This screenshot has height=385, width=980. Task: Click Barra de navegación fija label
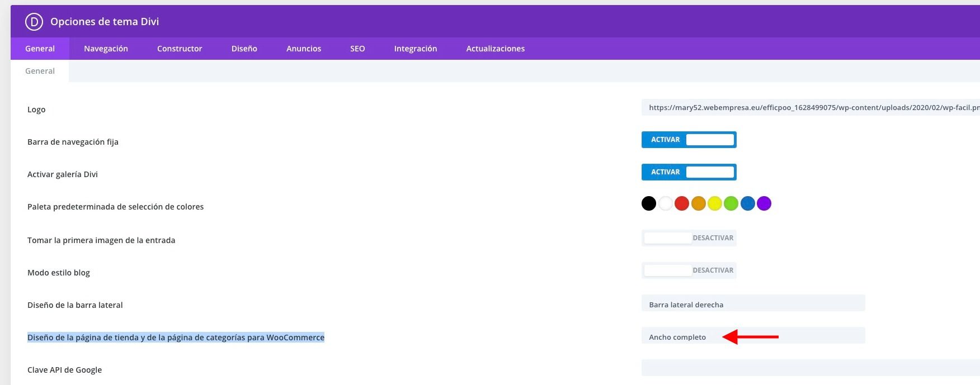(x=73, y=142)
